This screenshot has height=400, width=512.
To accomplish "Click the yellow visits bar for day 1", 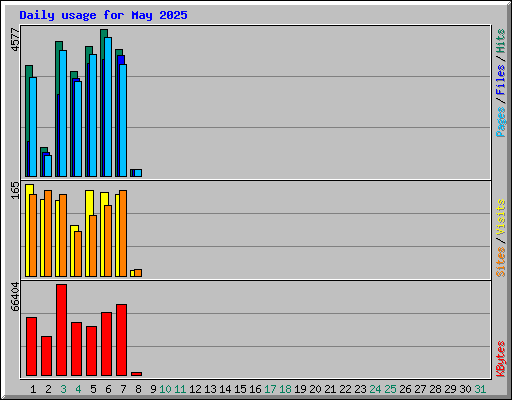I will [28, 230].
